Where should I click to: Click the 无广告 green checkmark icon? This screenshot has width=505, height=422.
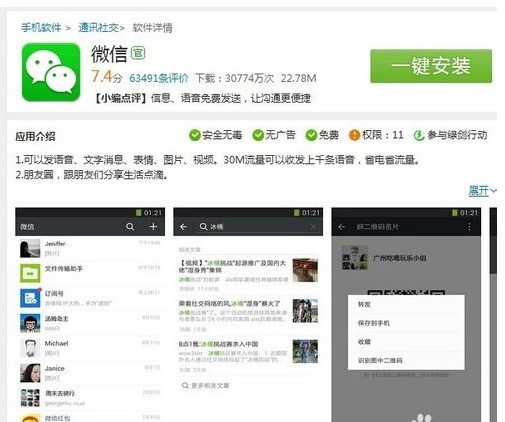(258, 135)
